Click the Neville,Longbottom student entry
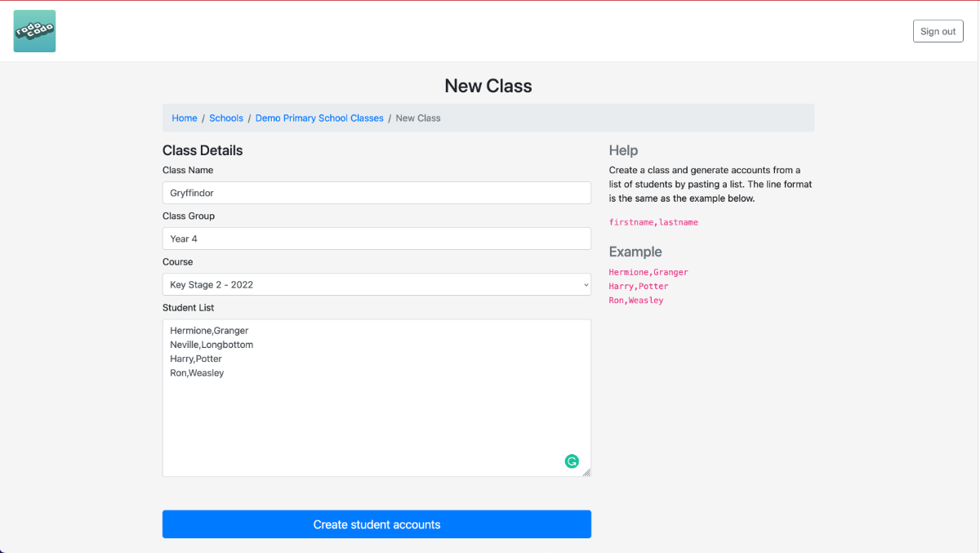 tap(211, 344)
